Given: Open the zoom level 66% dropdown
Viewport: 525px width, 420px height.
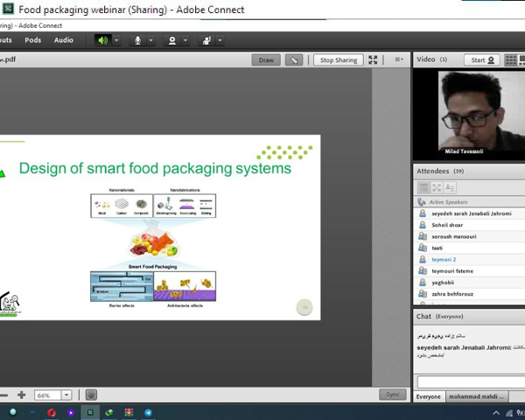Looking at the screenshot, I should [x=66, y=395].
